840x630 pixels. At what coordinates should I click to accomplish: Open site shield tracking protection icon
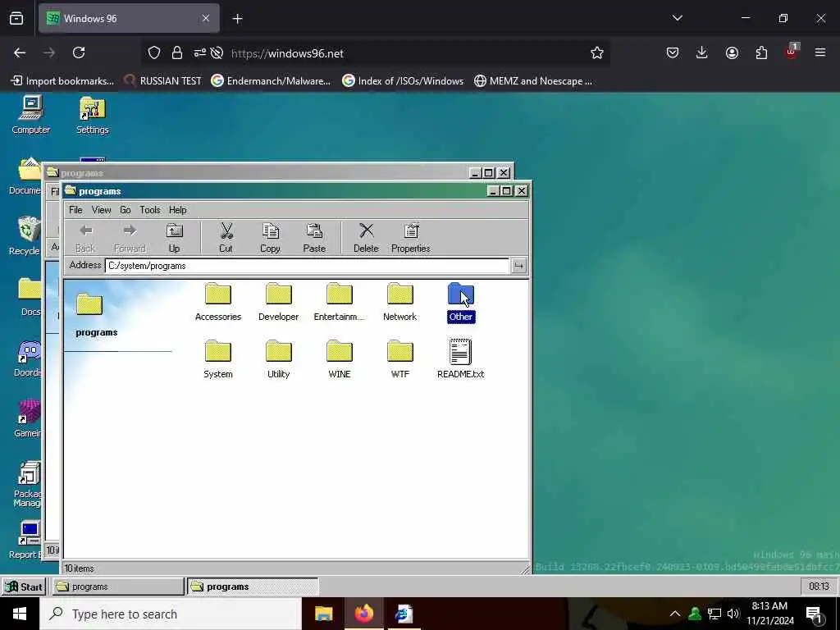(154, 52)
